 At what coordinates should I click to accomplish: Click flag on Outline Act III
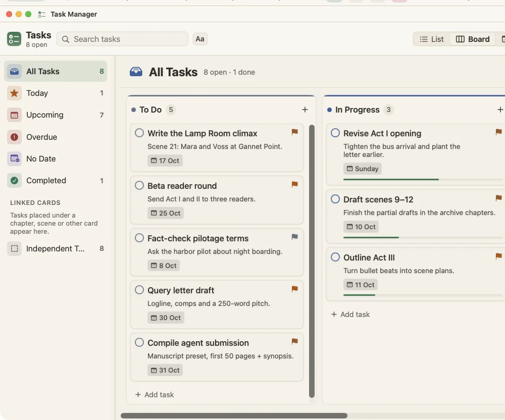pos(498,256)
